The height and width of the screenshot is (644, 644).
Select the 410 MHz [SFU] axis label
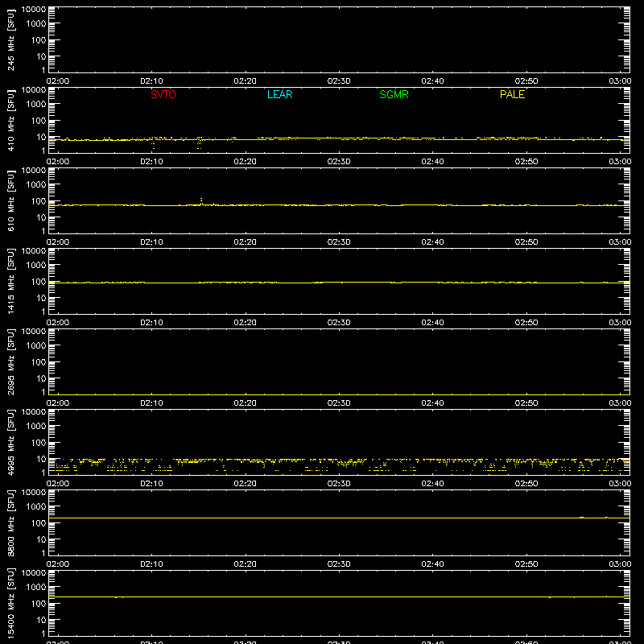10,120
